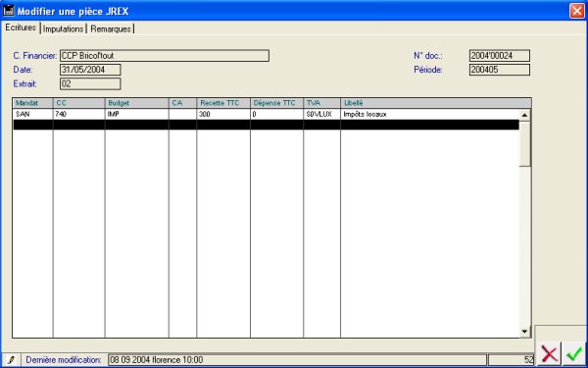Click the scrollbar down arrow
This screenshot has height=368, width=588.
pos(524,332)
